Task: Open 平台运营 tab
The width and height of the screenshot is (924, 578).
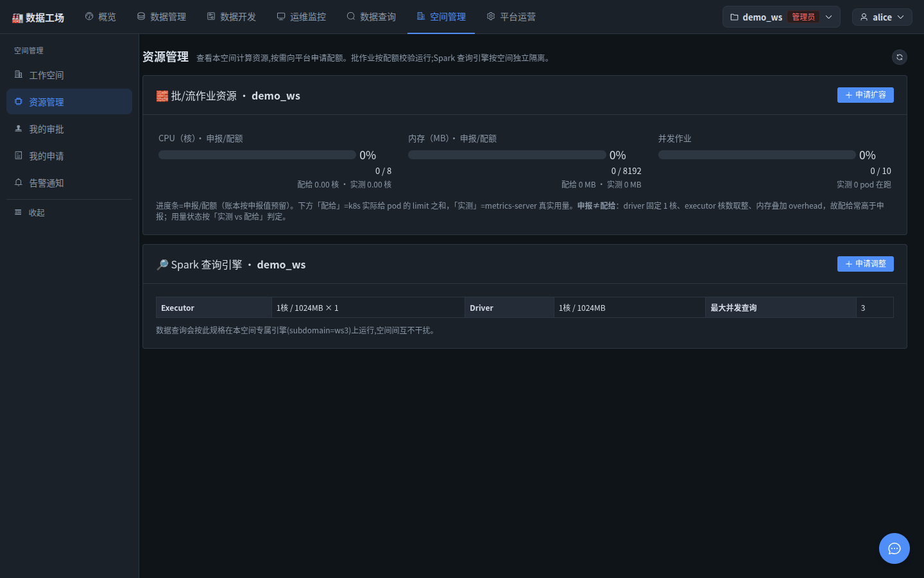Action: (x=511, y=17)
